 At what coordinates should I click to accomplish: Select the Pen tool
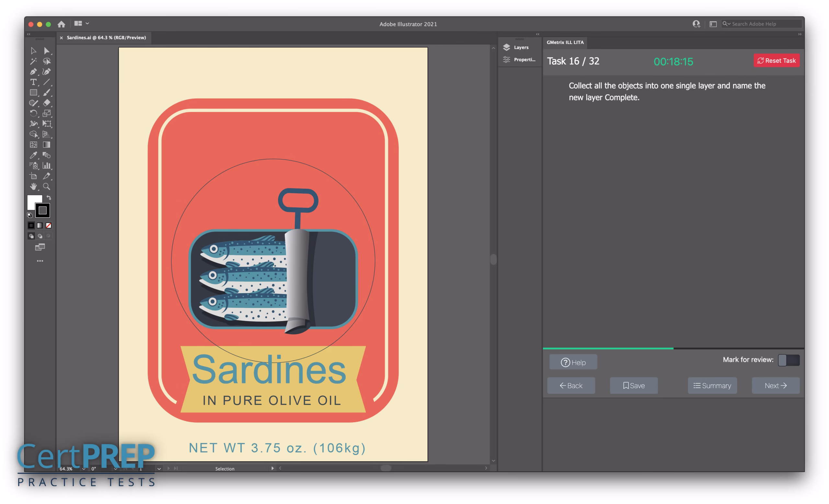click(x=33, y=72)
